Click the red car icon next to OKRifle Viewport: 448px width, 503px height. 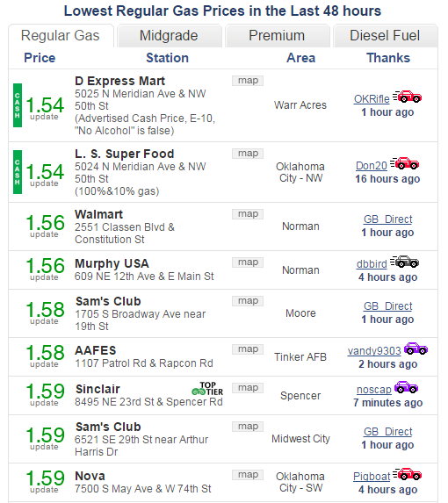pyautogui.click(x=407, y=97)
